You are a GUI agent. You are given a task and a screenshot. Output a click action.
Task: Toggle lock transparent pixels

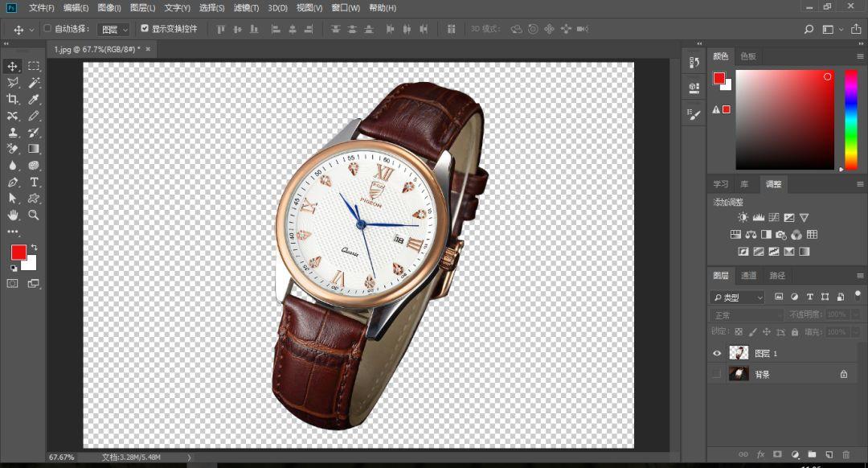coord(739,332)
